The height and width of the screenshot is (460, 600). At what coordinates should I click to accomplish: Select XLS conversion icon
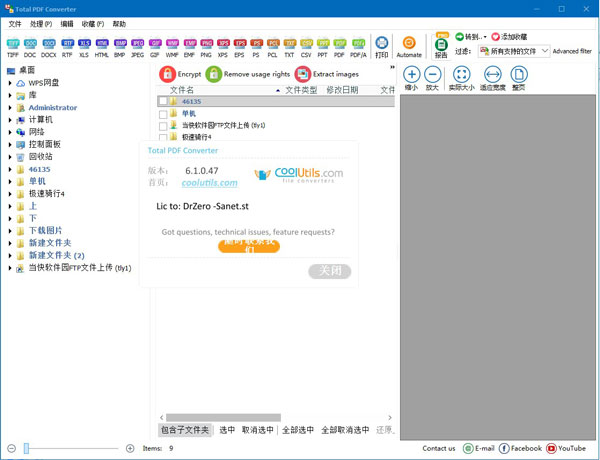[84, 47]
